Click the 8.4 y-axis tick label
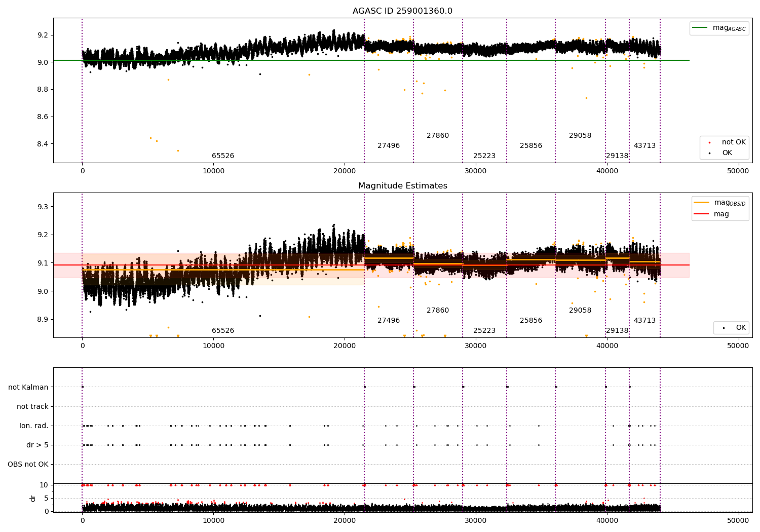 click(43, 144)
